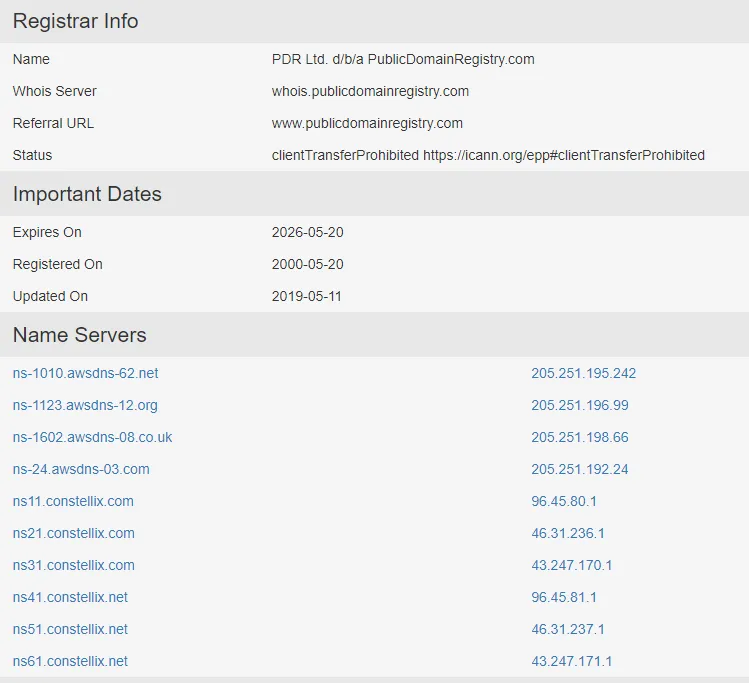
Task: Open ns11.constellix.com name server link
Action: point(73,502)
